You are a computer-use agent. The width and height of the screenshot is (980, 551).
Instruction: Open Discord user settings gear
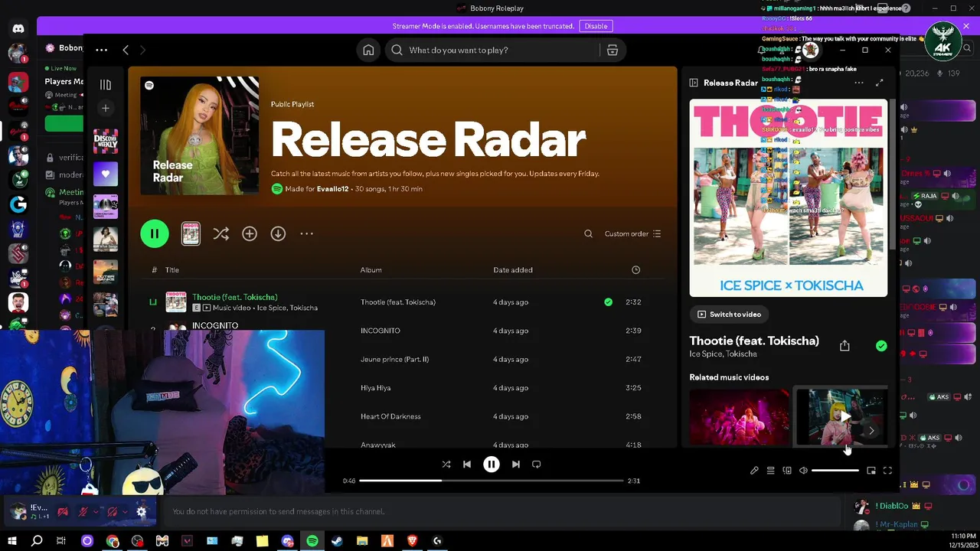(x=141, y=511)
